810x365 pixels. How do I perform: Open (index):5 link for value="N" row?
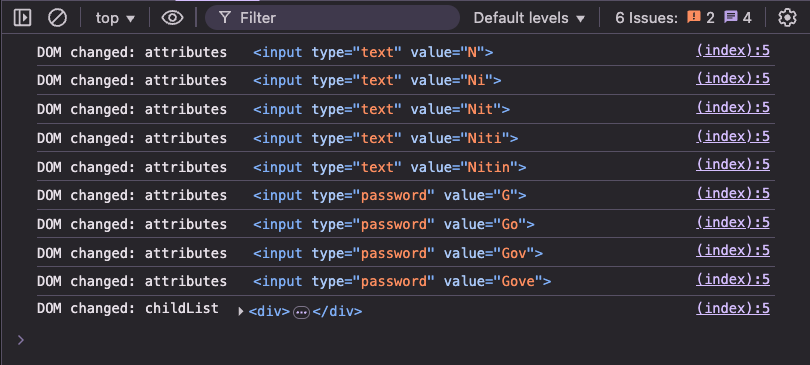[733, 50]
